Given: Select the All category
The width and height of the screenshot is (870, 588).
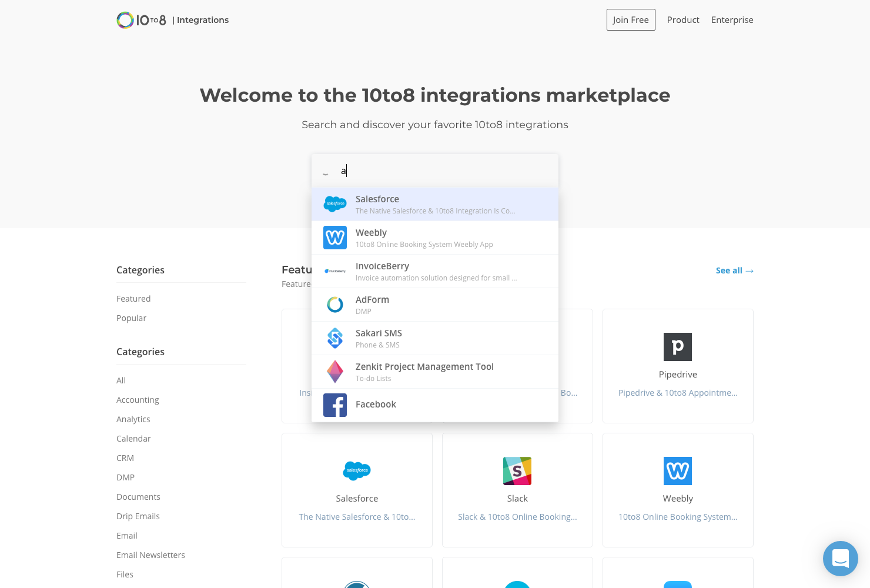Looking at the screenshot, I should tap(121, 380).
